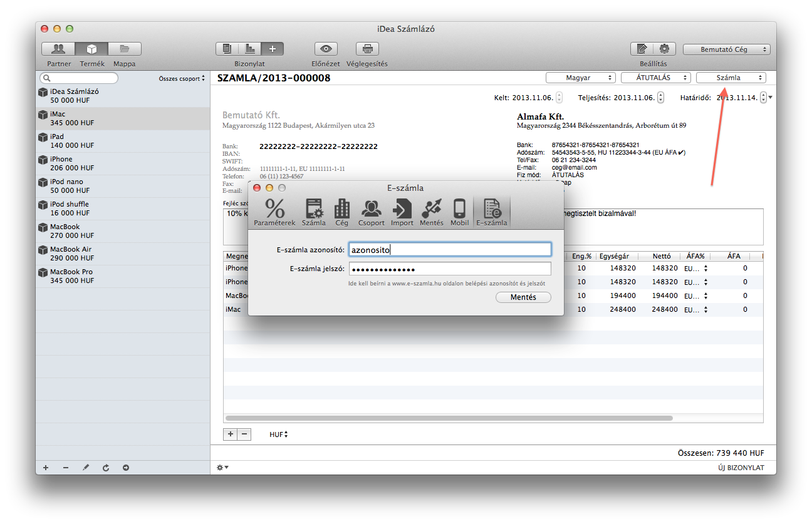Click invoice table horizontal scrollbar

(449, 418)
